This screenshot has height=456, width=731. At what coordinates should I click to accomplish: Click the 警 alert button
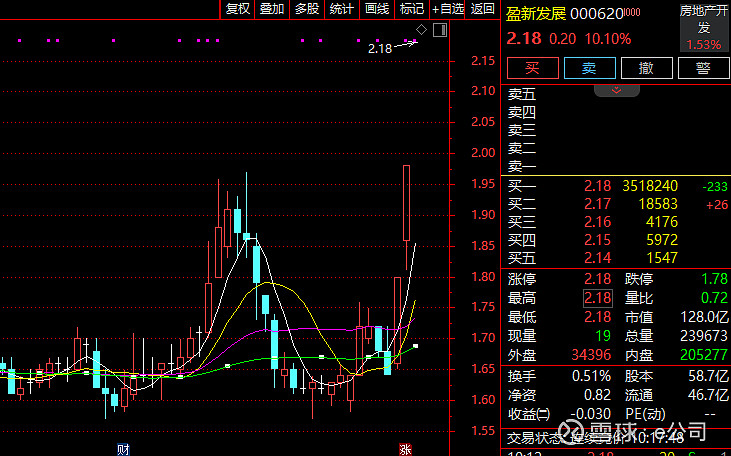pos(702,68)
